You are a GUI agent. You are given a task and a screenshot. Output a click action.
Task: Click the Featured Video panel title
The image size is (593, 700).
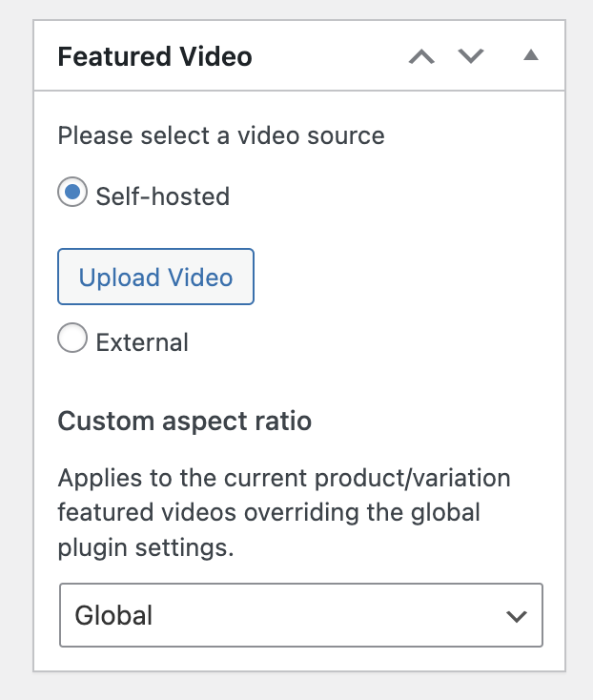tap(154, 57)
